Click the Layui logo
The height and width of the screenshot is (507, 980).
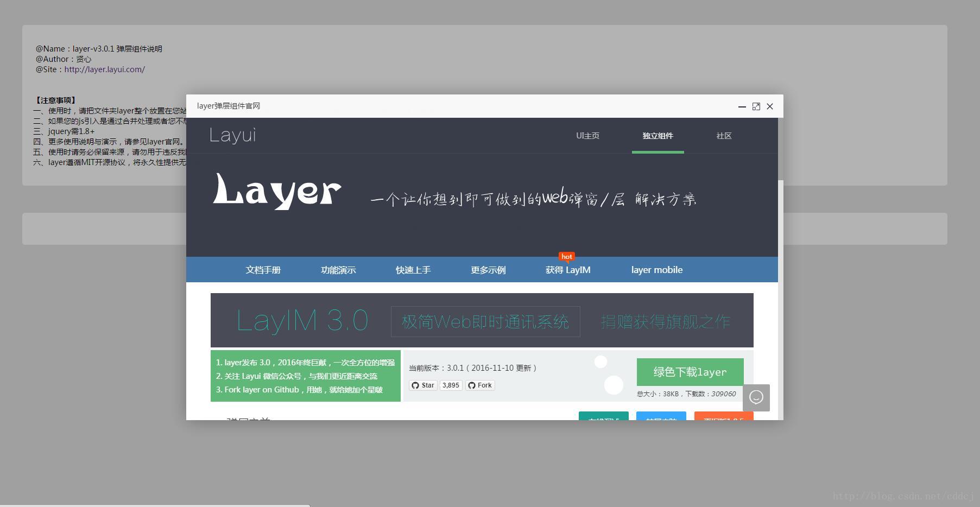point(232,135)
